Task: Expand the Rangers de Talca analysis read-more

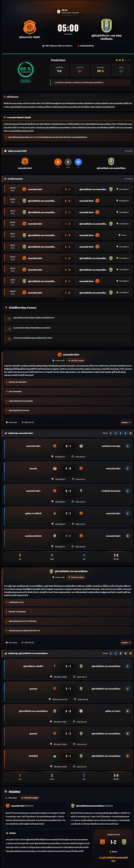Action: click(x=126, y=422)
